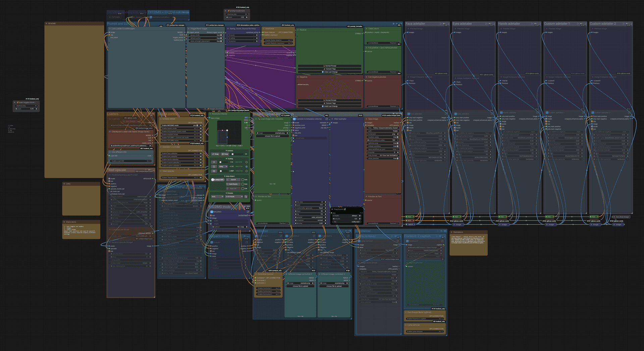
Task: Click the Auto-Resize button
Action: click(233, 184)
